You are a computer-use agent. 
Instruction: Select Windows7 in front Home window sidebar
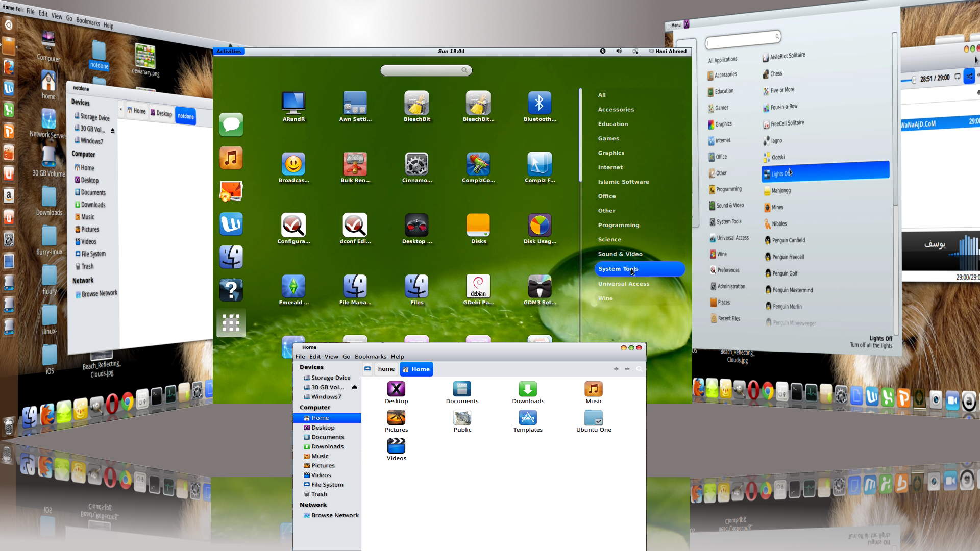[x=327, y=397]
